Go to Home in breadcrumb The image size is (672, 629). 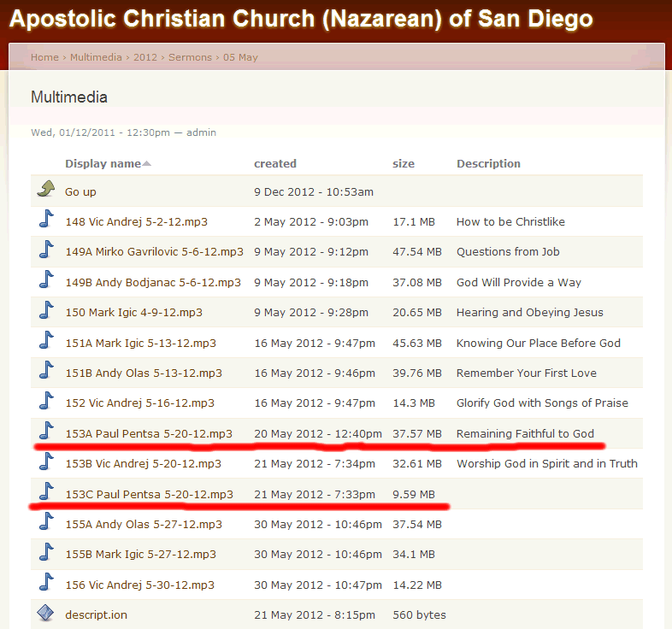click(x=44, y=57)
